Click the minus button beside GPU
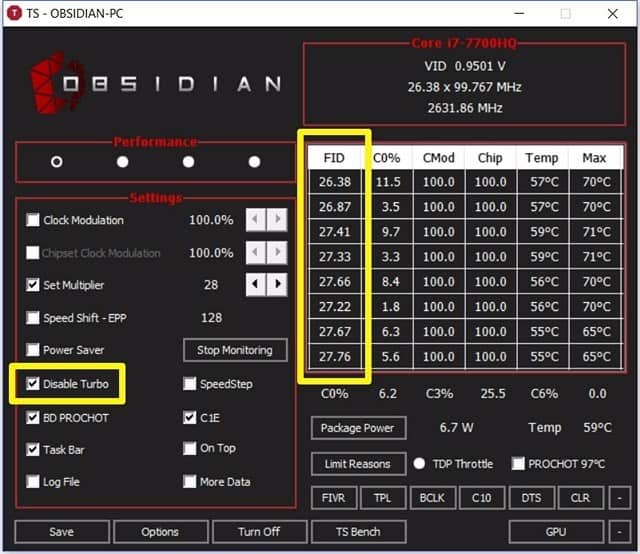This screenshot has height=554, width=640. (620, 532)
